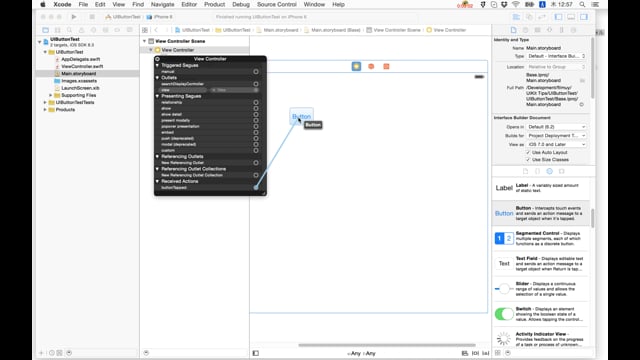The height and width of the screenshot is (360, 640).
Task: Toggle document outline button at canvas bottom
Action: 256,353
